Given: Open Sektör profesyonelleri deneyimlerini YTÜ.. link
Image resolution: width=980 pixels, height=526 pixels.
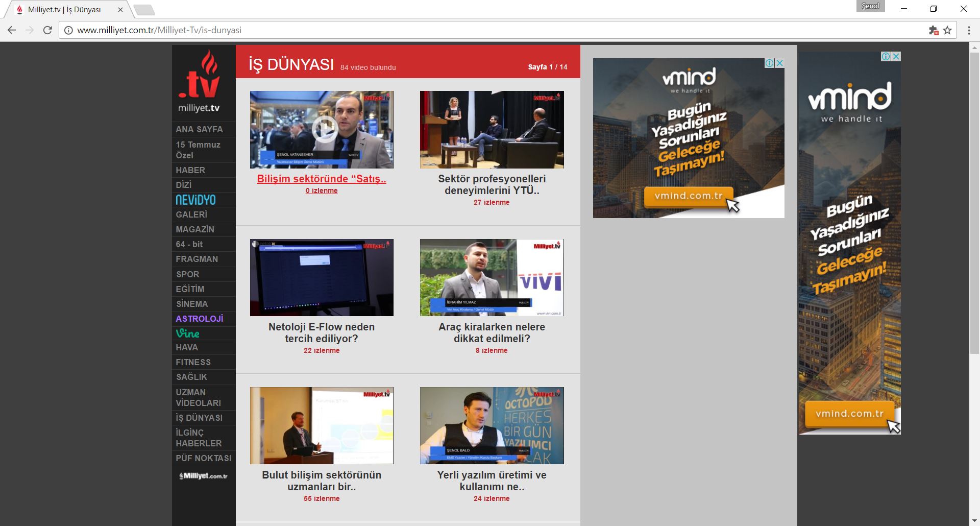Looking at the screenshot, I should [x=492, y=184].
